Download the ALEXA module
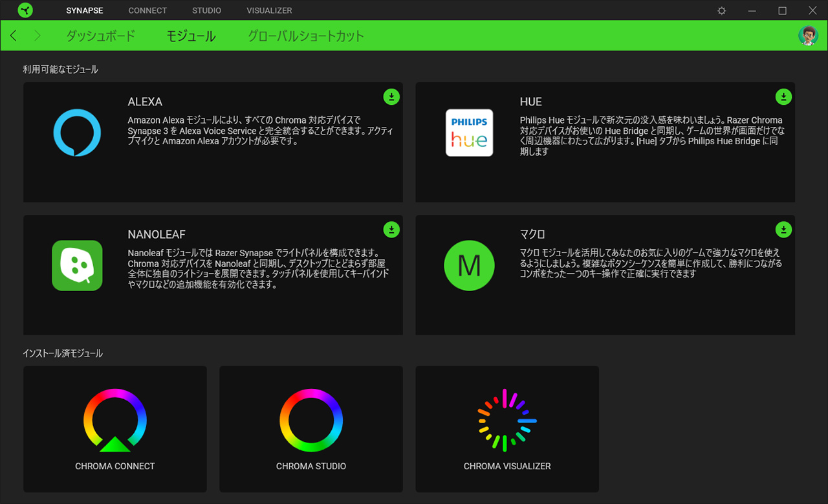This screenshot has height=504, width=828. [391, 97]
